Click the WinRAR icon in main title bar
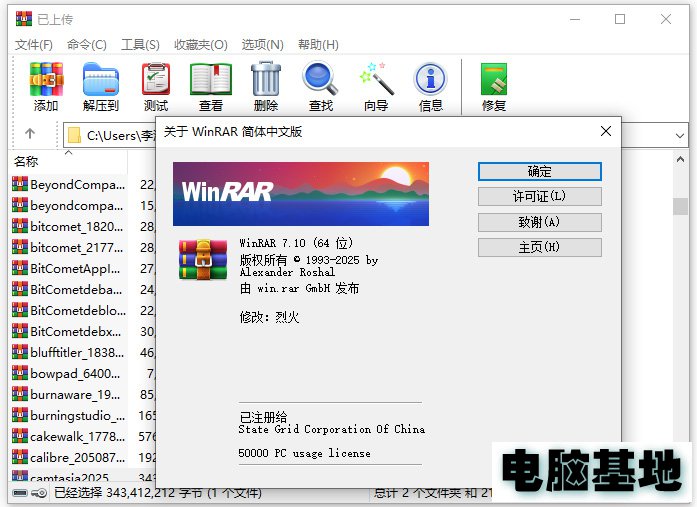 point(24,19)
